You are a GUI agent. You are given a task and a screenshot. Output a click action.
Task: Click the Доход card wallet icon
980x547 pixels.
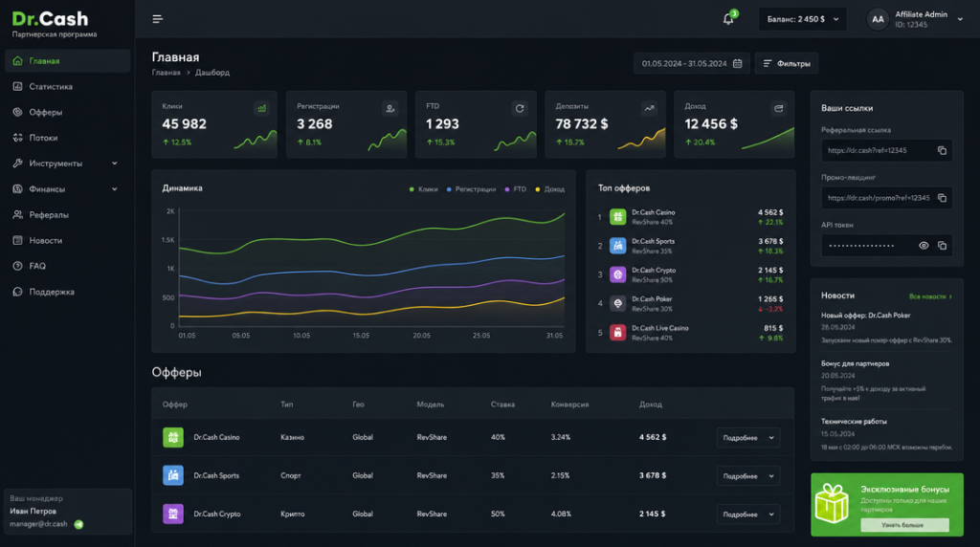pos(778,108)
